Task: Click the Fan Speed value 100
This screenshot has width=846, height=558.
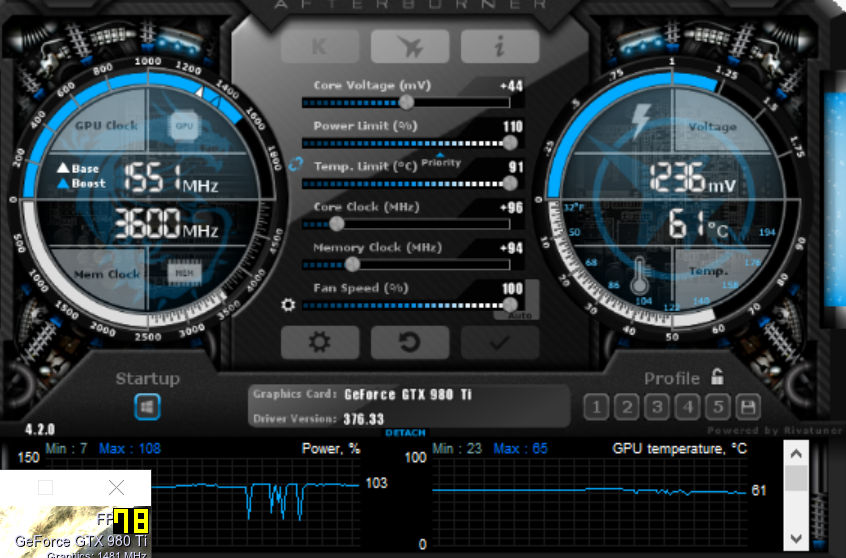Action: tap(513, 289)
